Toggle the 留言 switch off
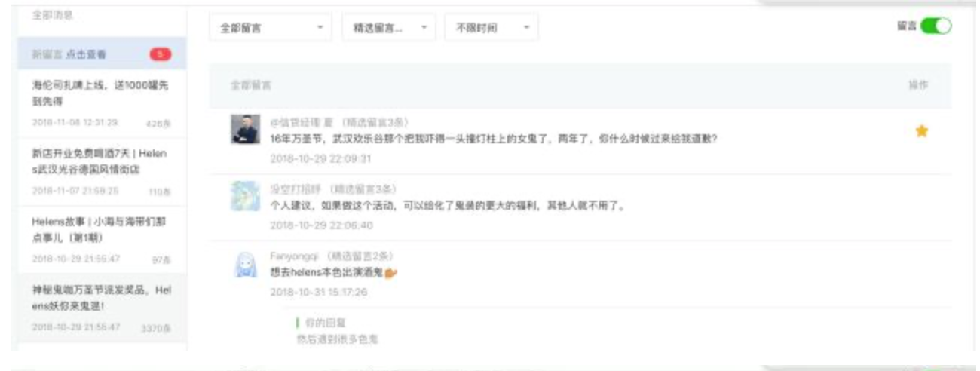980x371 pixels. pyautogui.click(x=936, y=26)
